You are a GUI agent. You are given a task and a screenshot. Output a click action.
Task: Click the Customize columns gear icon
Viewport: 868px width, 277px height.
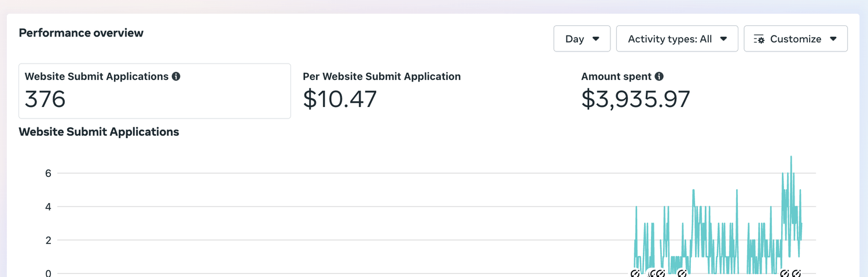pyautogui.click(x=759, y=39)
